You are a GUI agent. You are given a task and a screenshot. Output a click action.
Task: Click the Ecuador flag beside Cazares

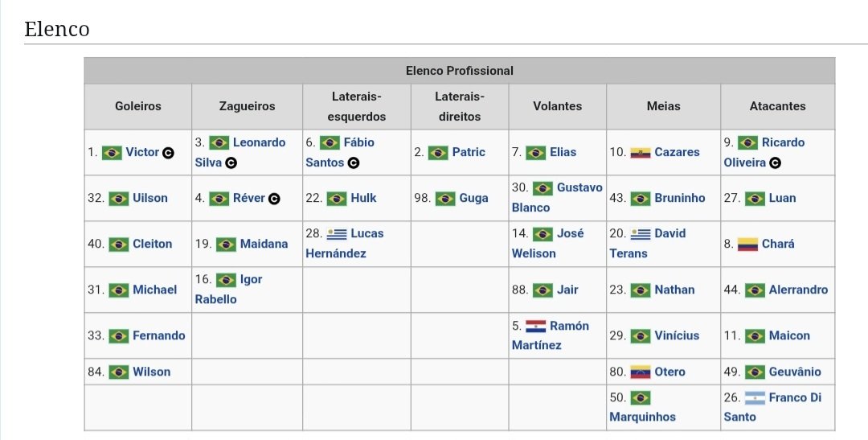pos(641,152)
